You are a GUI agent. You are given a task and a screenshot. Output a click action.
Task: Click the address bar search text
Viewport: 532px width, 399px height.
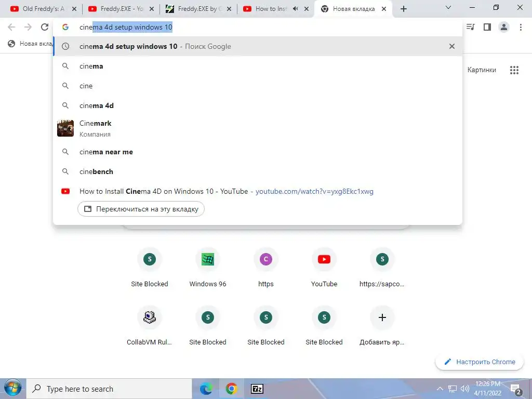coord(126,27)
